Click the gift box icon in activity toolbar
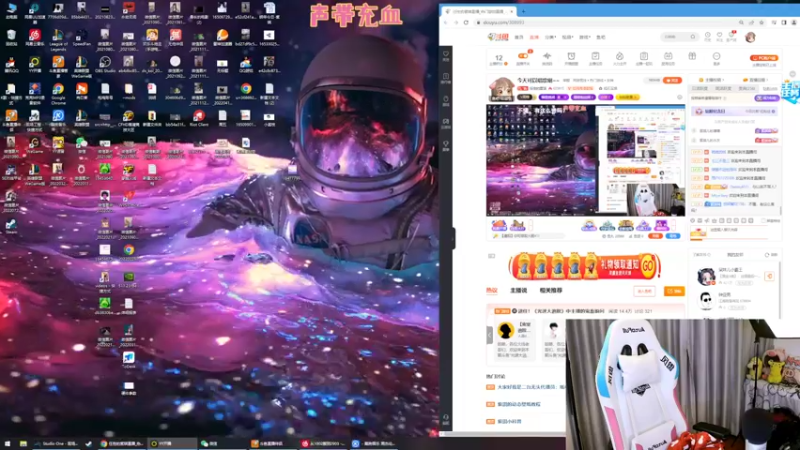The image size is (800, 450). coord(692,57)
